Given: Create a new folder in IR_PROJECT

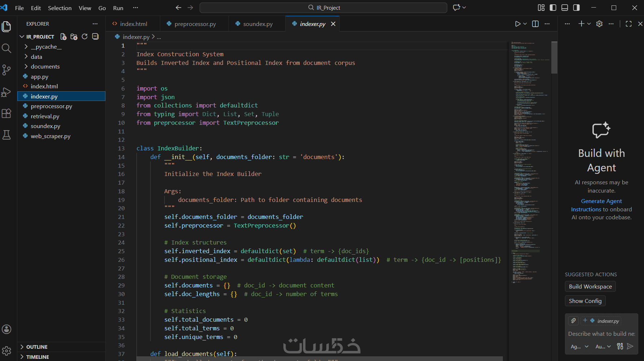Looking at the screenshot, I should click(x=74, y=36).
